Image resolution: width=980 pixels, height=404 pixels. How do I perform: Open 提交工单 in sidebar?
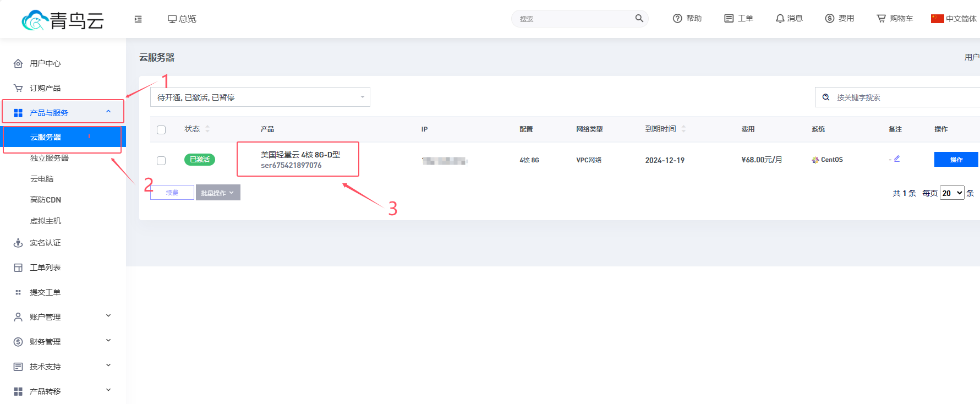(45, 292)
